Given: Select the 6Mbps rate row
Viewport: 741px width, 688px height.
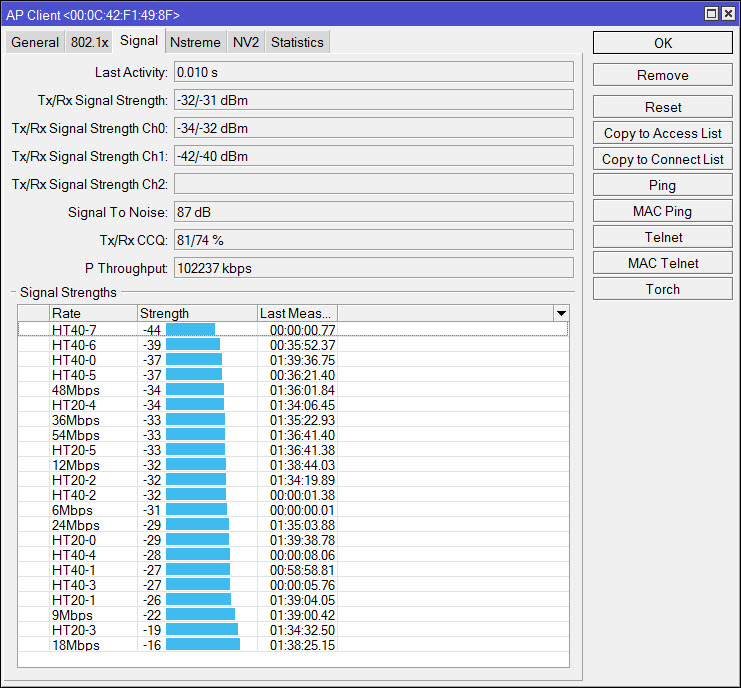Looking at the screenshot, I should pos(293,510).
